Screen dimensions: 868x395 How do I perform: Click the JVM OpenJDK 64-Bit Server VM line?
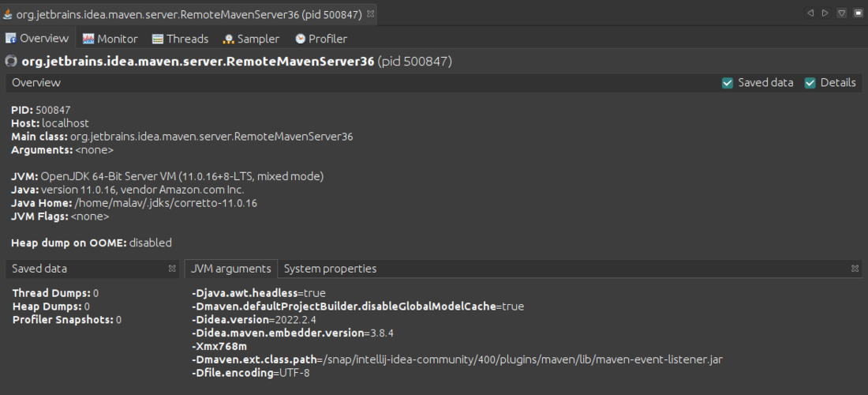coord(167,176)
